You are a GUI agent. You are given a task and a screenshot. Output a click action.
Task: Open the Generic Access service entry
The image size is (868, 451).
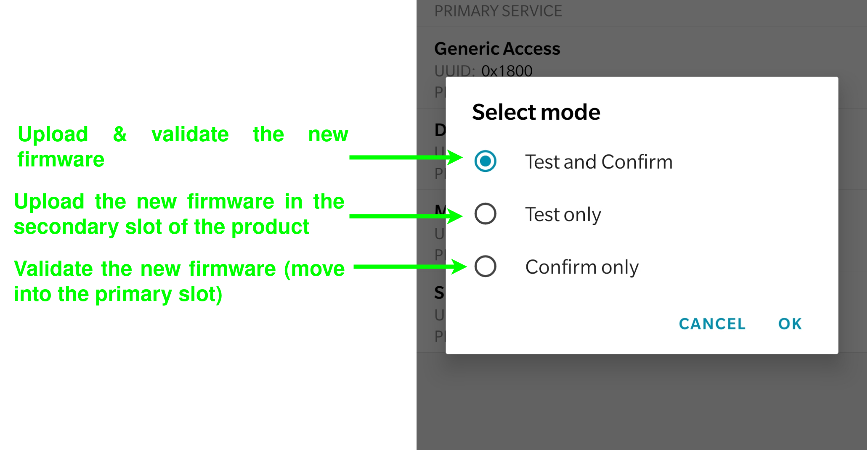(x=497, y=49)
